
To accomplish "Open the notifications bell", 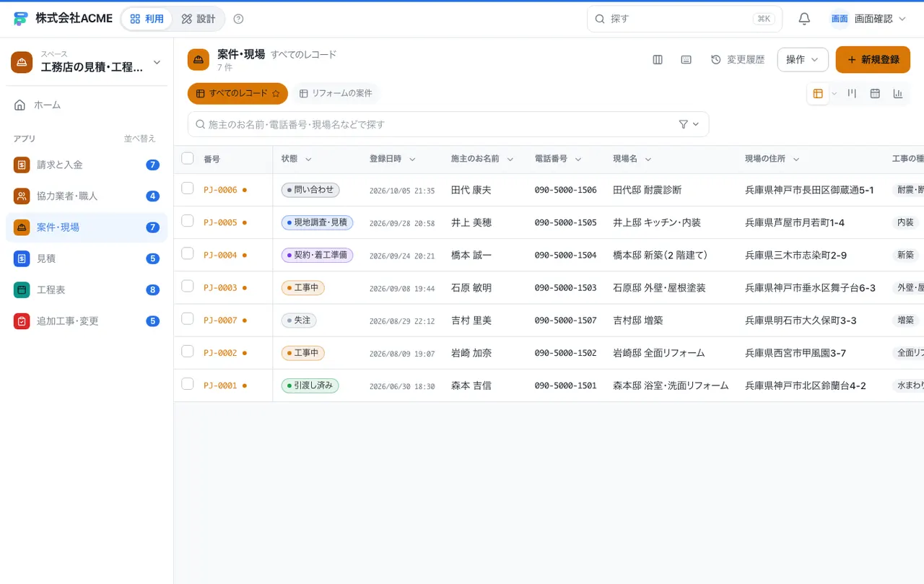I will click(804, 19).
